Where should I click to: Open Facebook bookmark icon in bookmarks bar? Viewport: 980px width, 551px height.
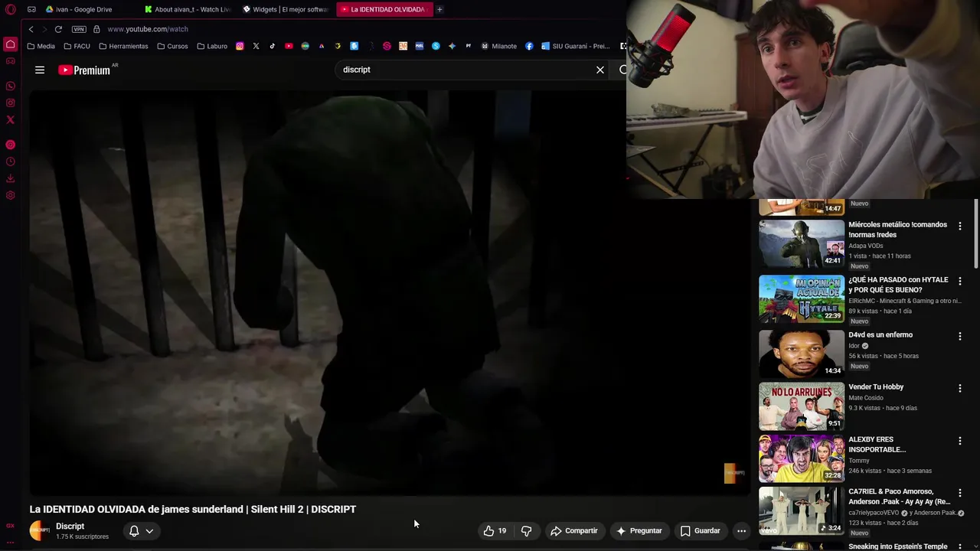click(529, 46)
